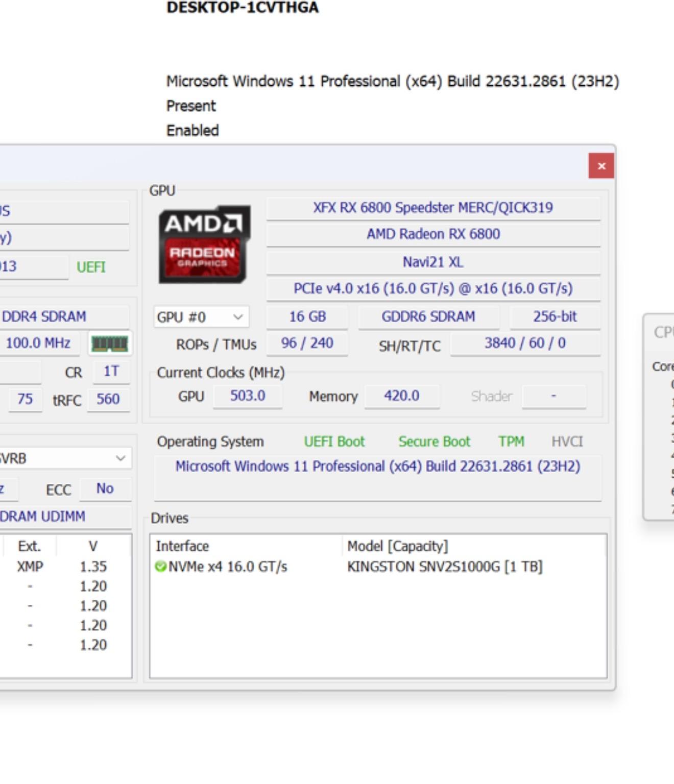Image resolution: width=674 pixels, height=784 pixels.
Task: Click the ECC value No
Action: click(105, 489)
